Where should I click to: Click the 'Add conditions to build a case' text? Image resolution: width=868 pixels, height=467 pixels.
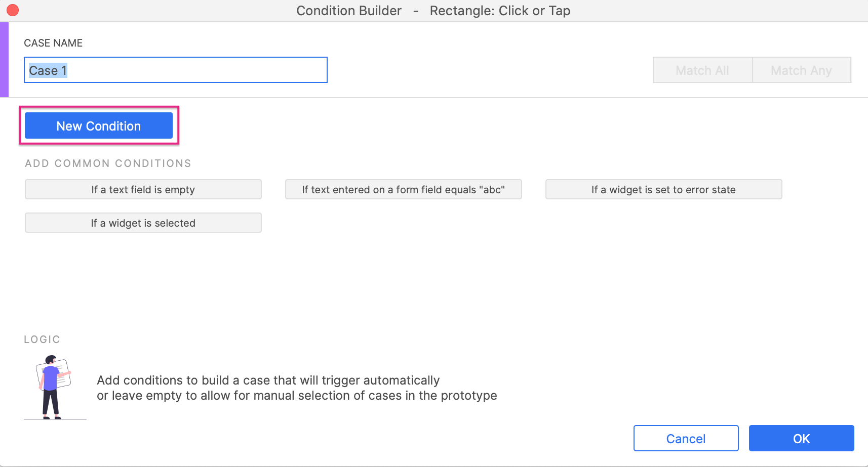(x=268, y=380)
